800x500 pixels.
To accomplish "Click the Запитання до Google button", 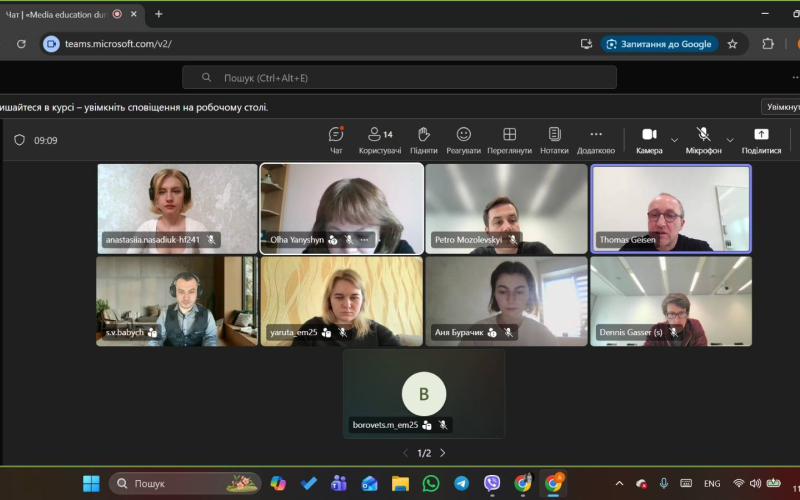I will (659, 44).
